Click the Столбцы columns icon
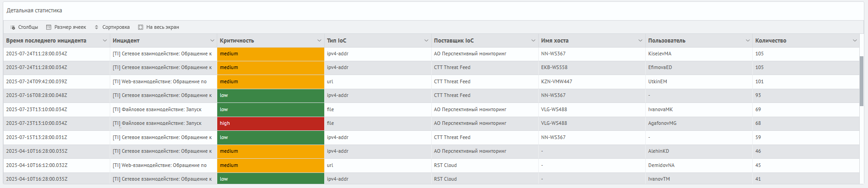 (x=13, y=27)
